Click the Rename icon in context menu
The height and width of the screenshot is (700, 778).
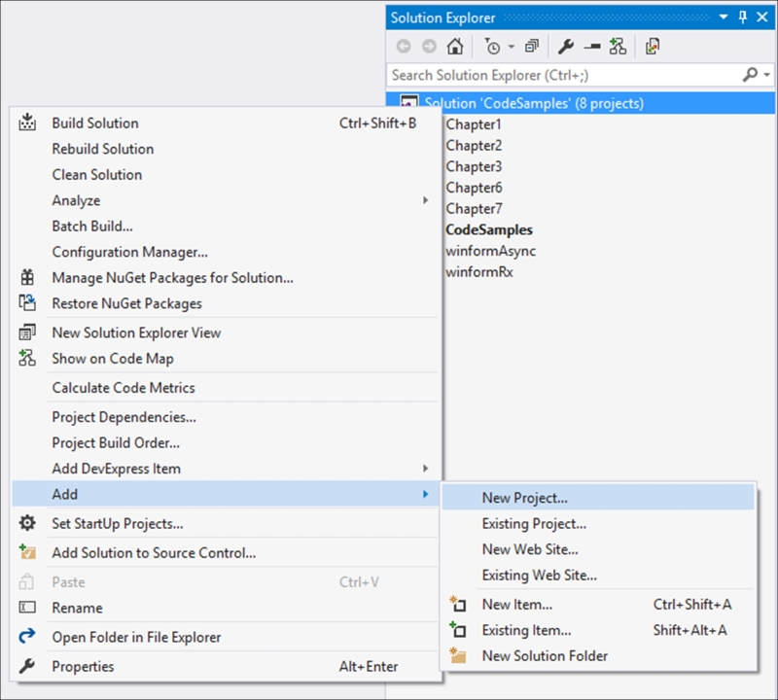27,608
